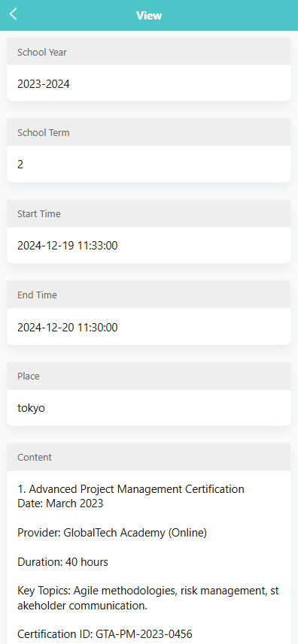Click the Provider: GlobalTech Academy line
The width and height of the screenshot is (298, 644).
click(112, 533)
